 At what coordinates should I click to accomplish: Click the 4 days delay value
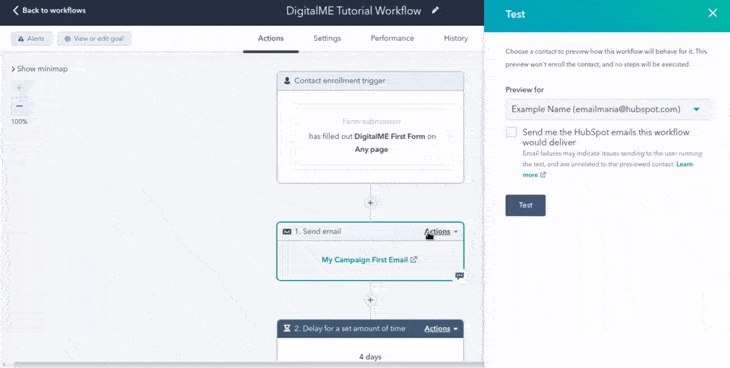(x=370, y=357)
